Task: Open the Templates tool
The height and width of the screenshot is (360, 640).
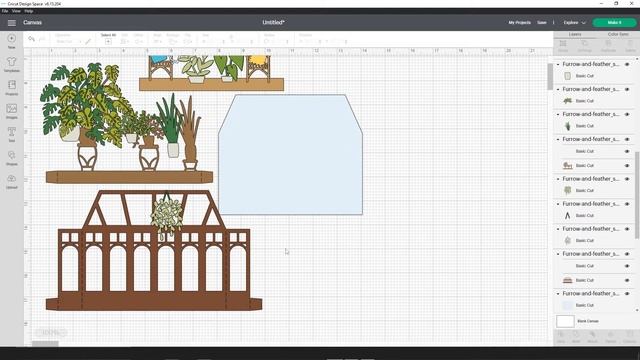Action: coord(11,64)
